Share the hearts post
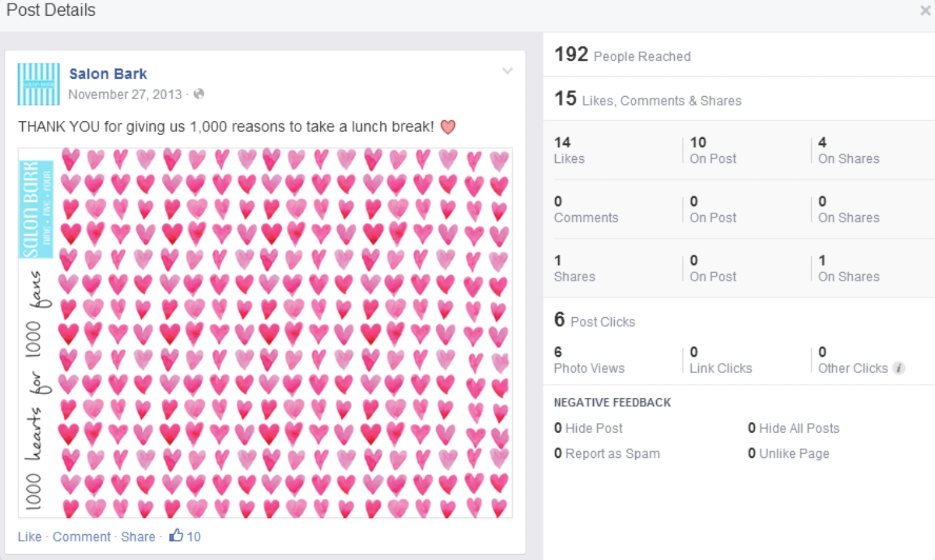Screen dimensions: 935x560 click(138, 537)
